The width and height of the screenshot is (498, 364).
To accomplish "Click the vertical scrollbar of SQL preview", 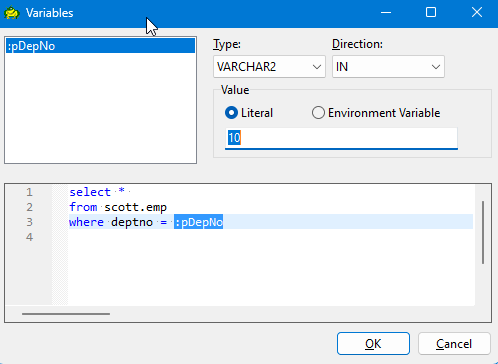I will 483,232.
